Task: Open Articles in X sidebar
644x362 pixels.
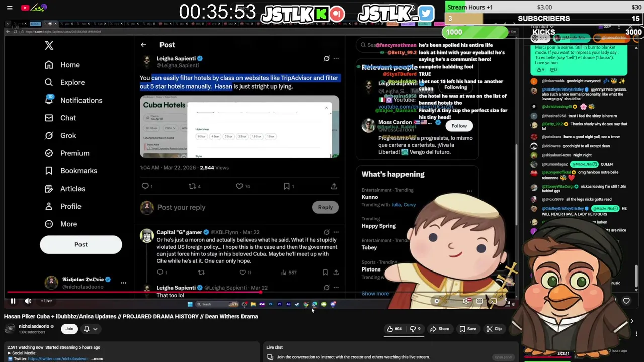Action: pos(65,189)
